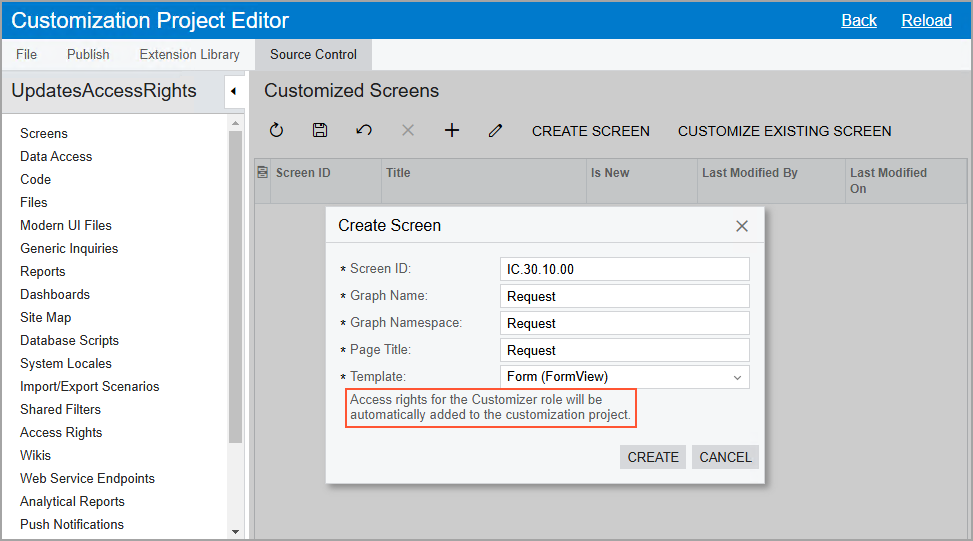Click CUSTOMIZE EXISTING SCREEN toolbar button
This screenshot has width=973, height=541.
click(784, 131)
